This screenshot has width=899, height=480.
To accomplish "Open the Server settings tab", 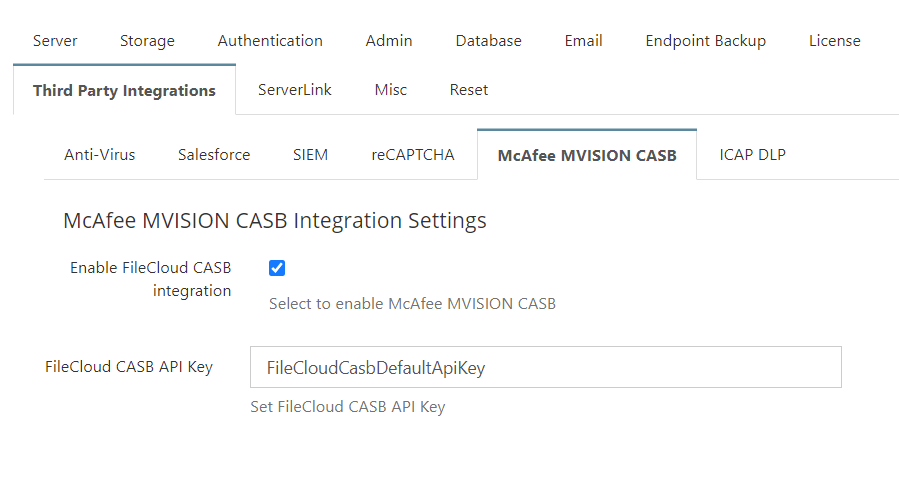I will pos(55,41).
